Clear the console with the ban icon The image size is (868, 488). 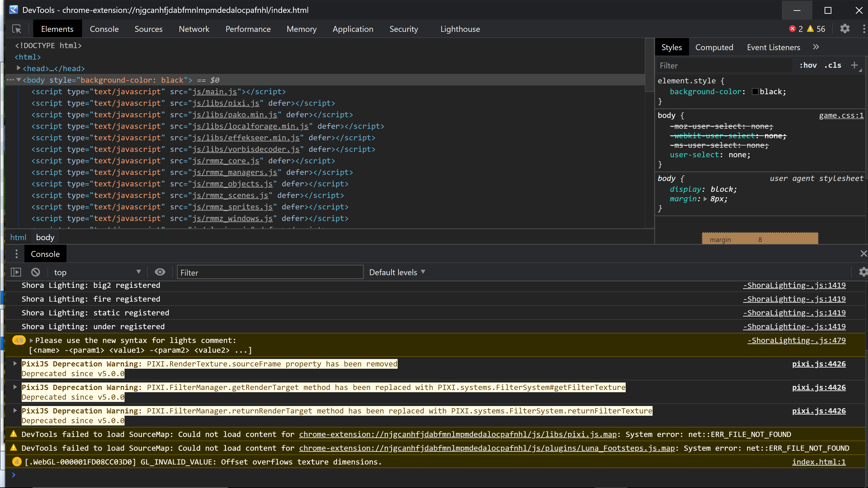click(x=35, y=272)
